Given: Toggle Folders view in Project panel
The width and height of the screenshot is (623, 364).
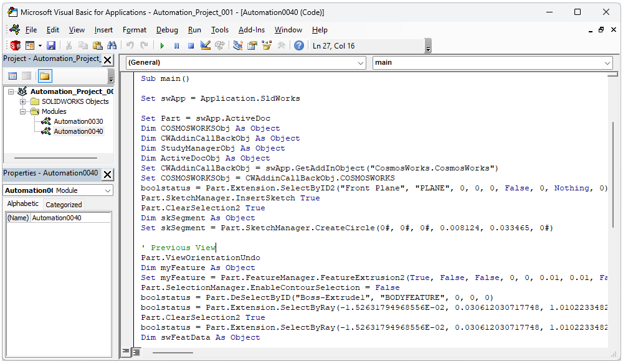Looking at the screenshot, I should (x=44, y=76).
